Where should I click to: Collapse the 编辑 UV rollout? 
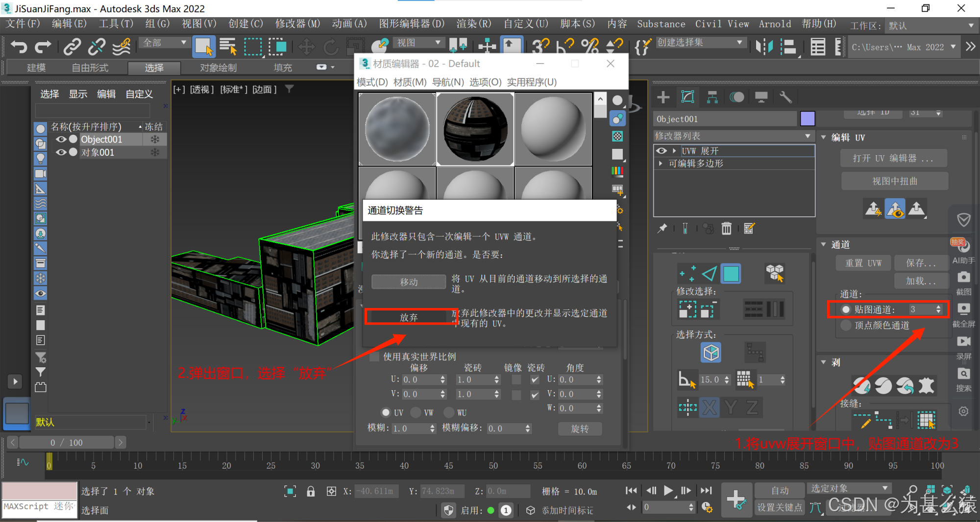coord(824,138)
